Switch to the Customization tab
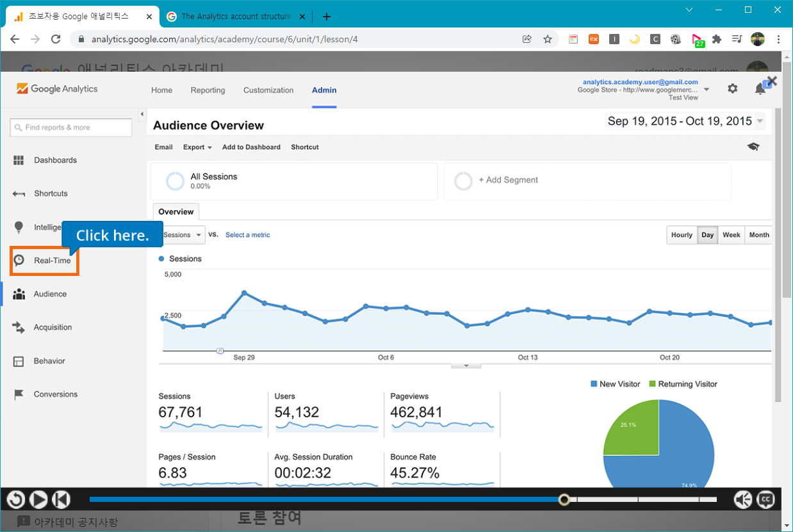This screenshot has width=793, height=532. click(268, 90)
